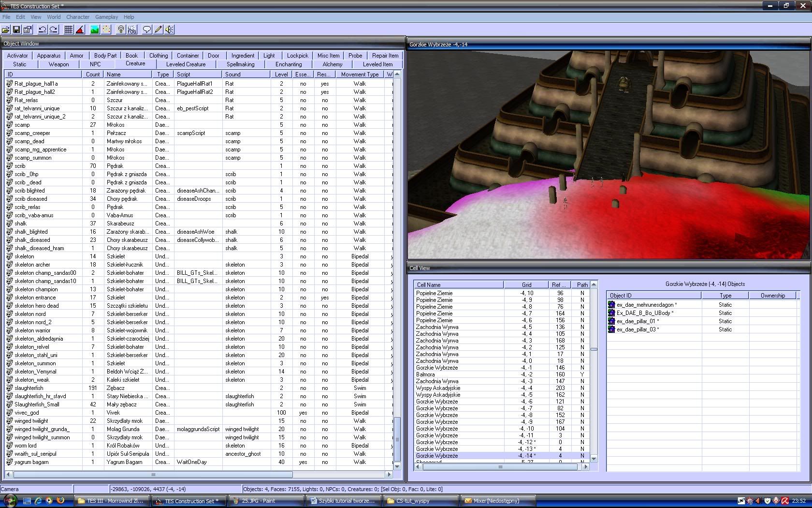
Task: Open the Gameplay menu
Action: tap(107, 17)
